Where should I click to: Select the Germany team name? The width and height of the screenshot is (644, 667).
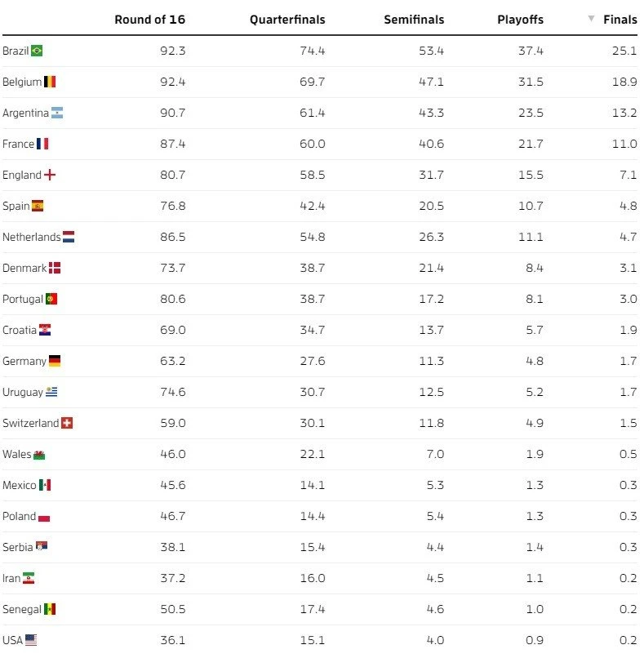tap(24, 361)
